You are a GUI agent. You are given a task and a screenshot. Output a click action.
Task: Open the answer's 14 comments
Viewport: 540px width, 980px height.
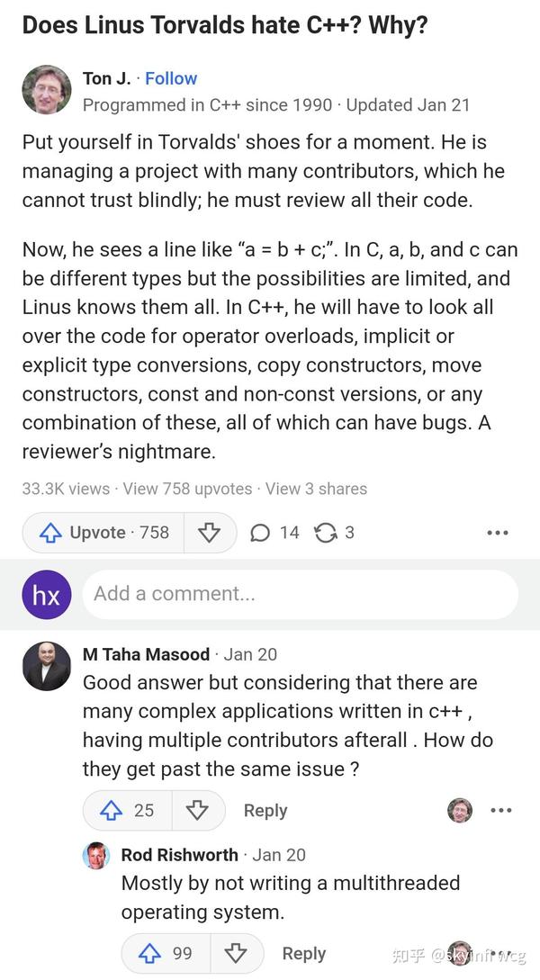tap(275, 533)
